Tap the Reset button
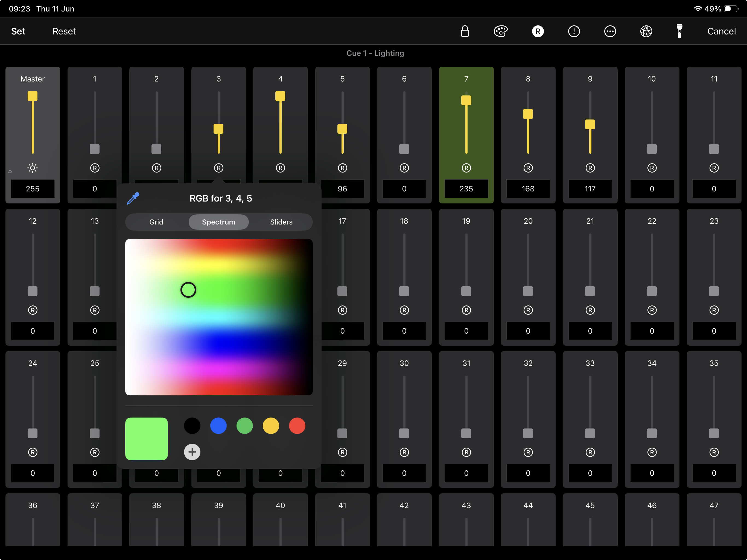Screen dimensions: 747x560 64,31
